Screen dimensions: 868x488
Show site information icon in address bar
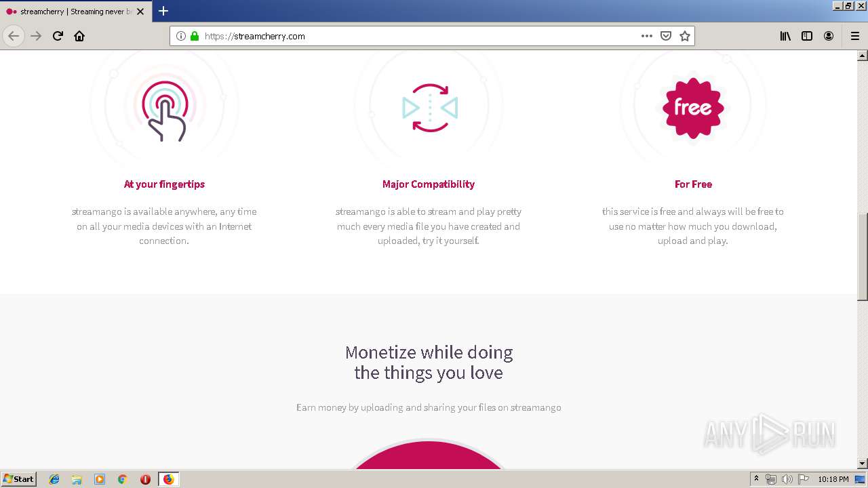coord(181,36)
